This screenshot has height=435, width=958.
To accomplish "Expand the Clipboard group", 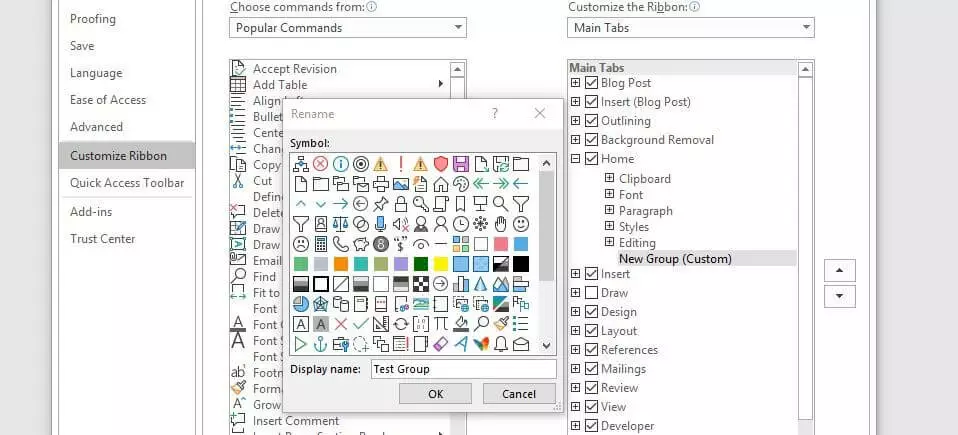I will tap(609, 178).
